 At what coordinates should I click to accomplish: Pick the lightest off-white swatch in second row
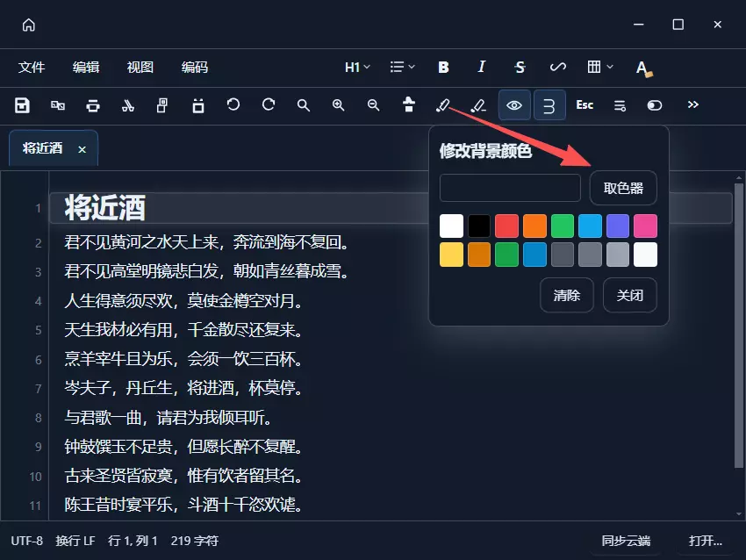(646, 255)
